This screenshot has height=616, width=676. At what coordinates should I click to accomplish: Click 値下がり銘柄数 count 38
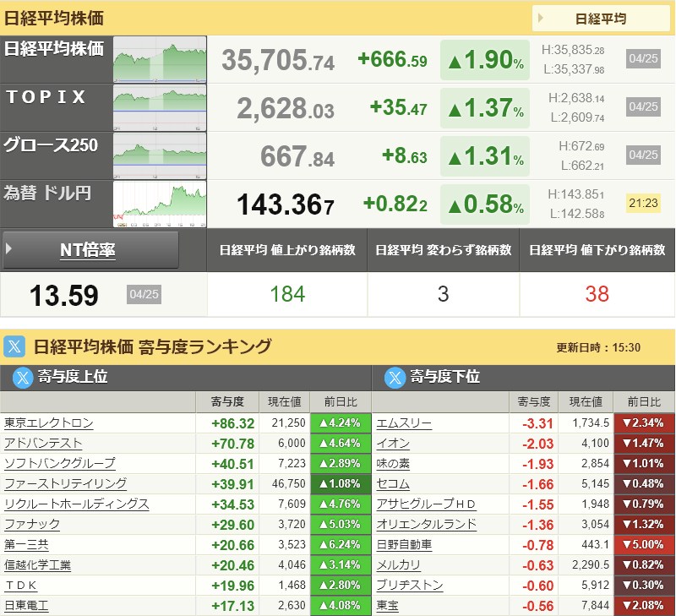(597, 294)
